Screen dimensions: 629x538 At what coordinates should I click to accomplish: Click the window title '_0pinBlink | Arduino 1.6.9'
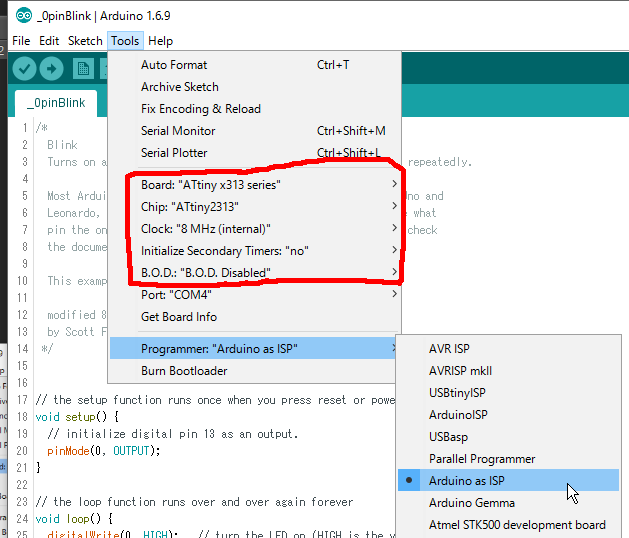coord(103,16)
